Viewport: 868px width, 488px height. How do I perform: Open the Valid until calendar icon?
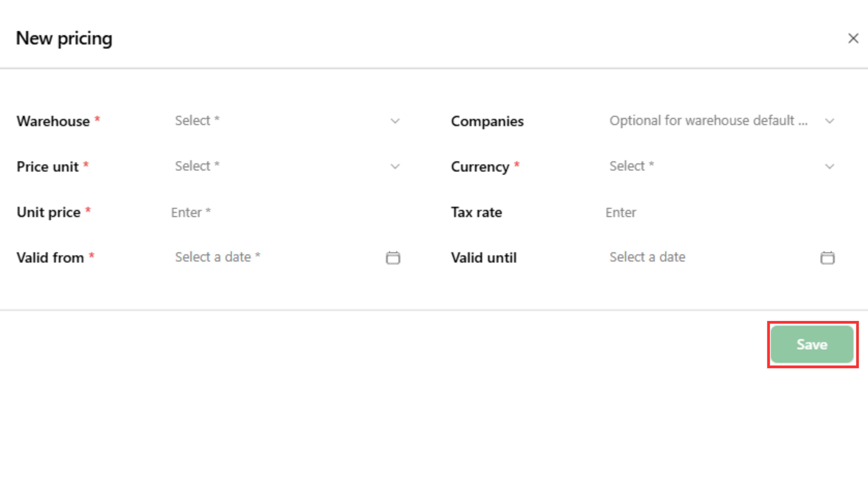pyautogui.click(x=827, y=258)
